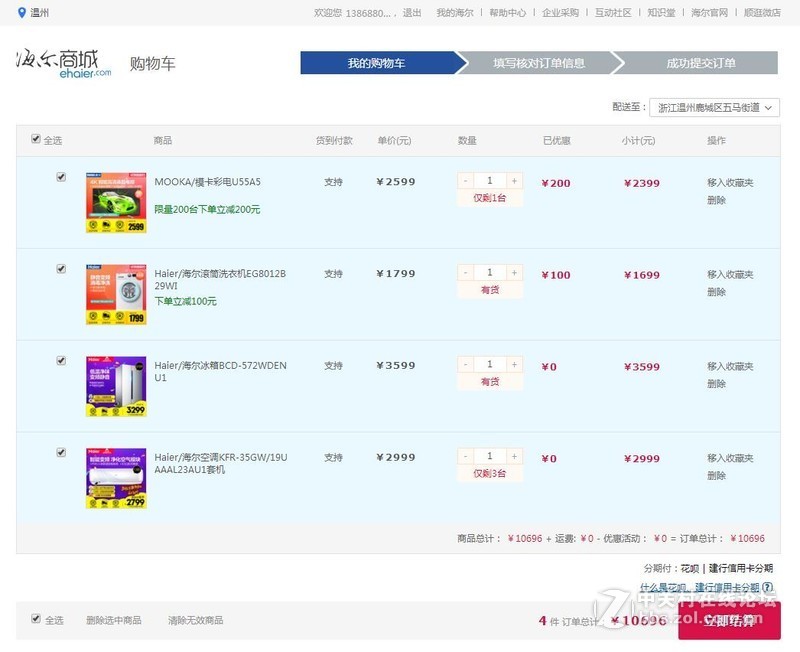Open Haier/海尔冰箱BCD-572WDENU1 product title
Viewport: 800px width, 652px height.
(x=220, y=371)
